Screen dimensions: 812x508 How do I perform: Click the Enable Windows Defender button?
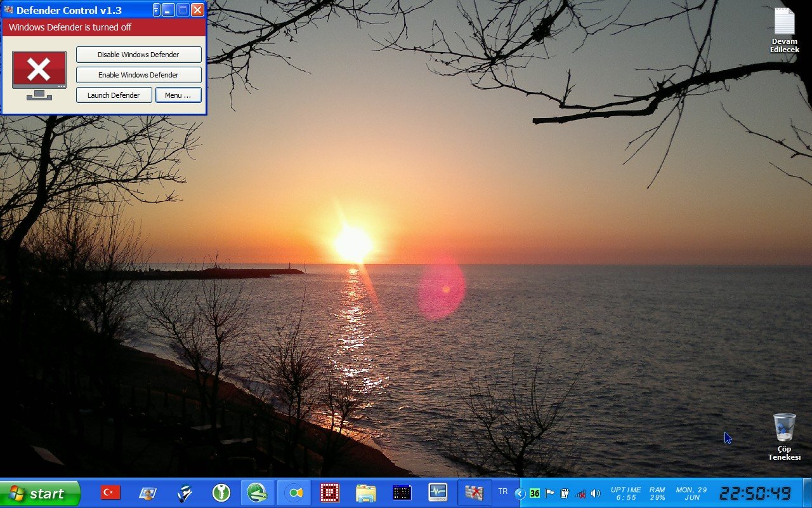(138, 75)
